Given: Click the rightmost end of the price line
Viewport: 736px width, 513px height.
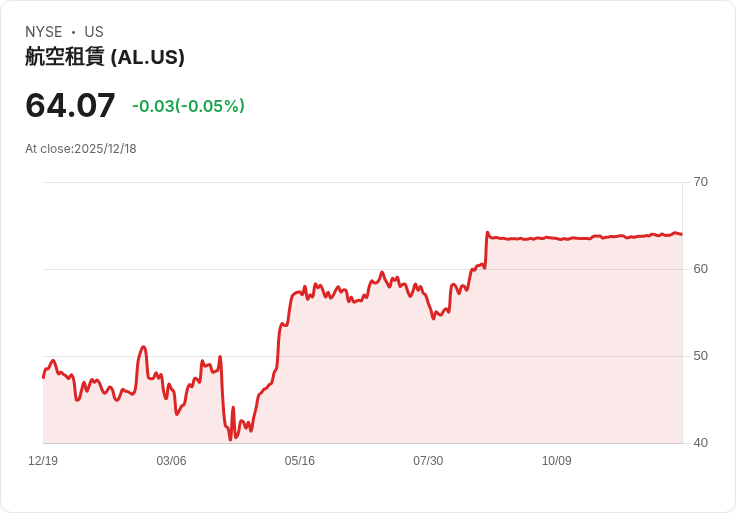Looking at the screenshot, I should pyautogui.click(x=682, y=234).
